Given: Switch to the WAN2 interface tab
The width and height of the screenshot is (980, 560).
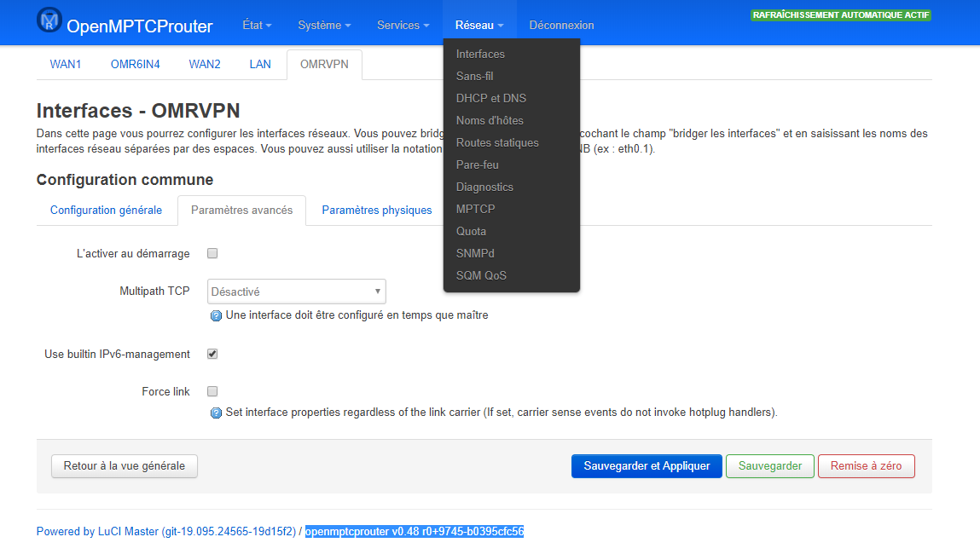Looking at the screenshot, I should 204,64.
